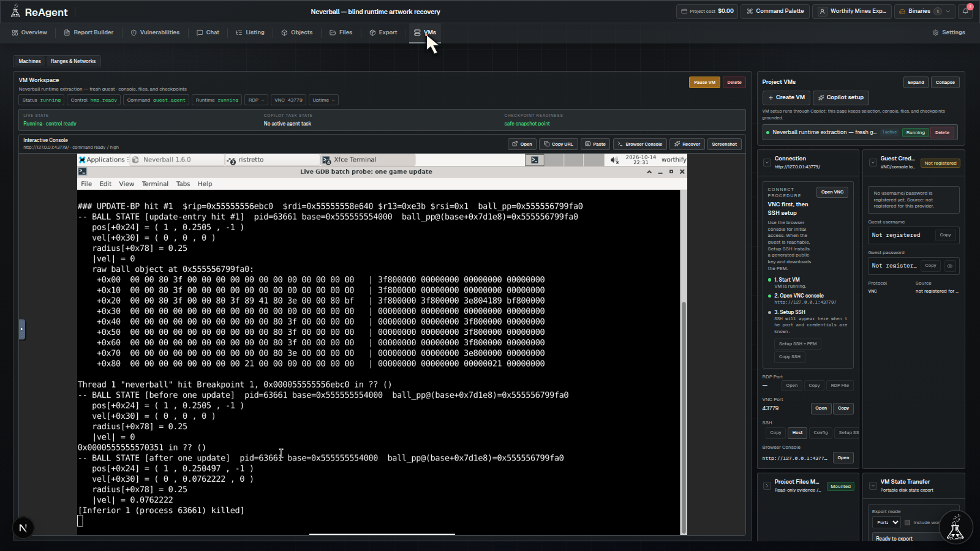Click the Open button in Interactive Console
Image resolution: width=980 pixels, height=551 pixels.
(x=522, y=144)
